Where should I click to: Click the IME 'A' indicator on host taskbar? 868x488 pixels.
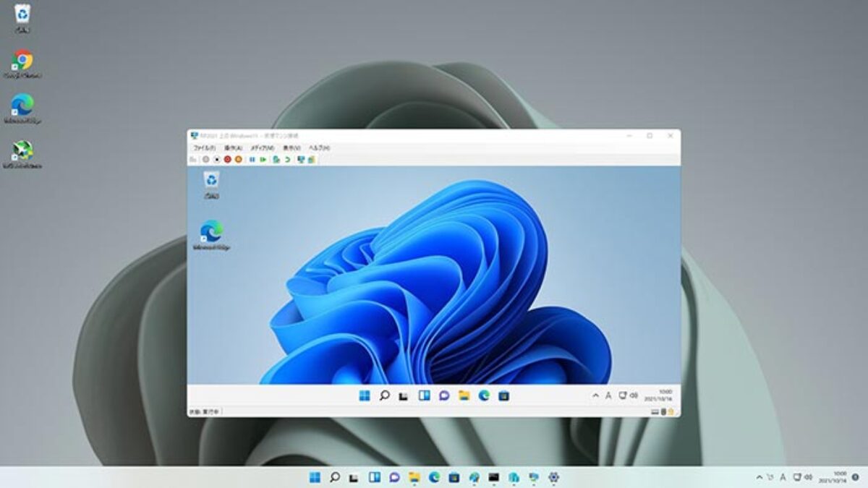tap(783, 477)
